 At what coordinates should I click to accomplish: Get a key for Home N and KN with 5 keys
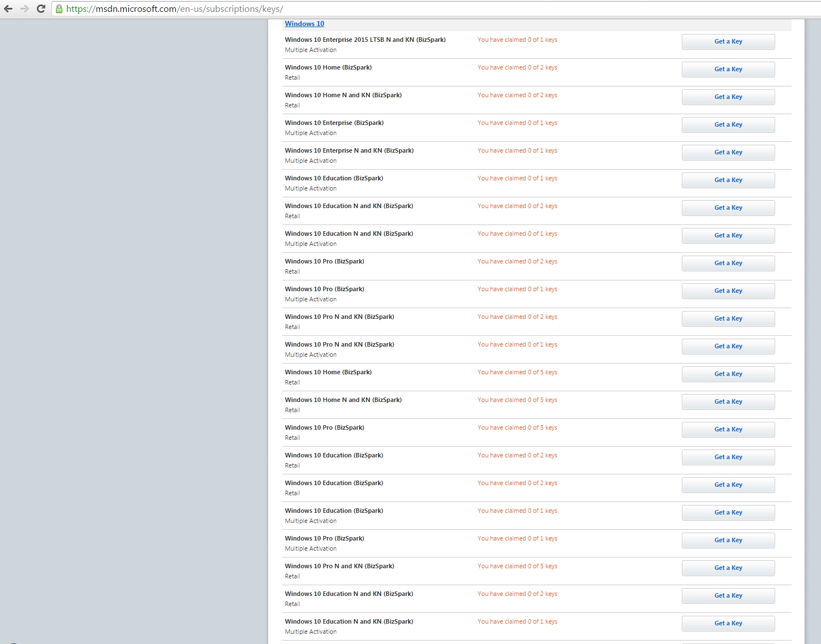[728, 401]
